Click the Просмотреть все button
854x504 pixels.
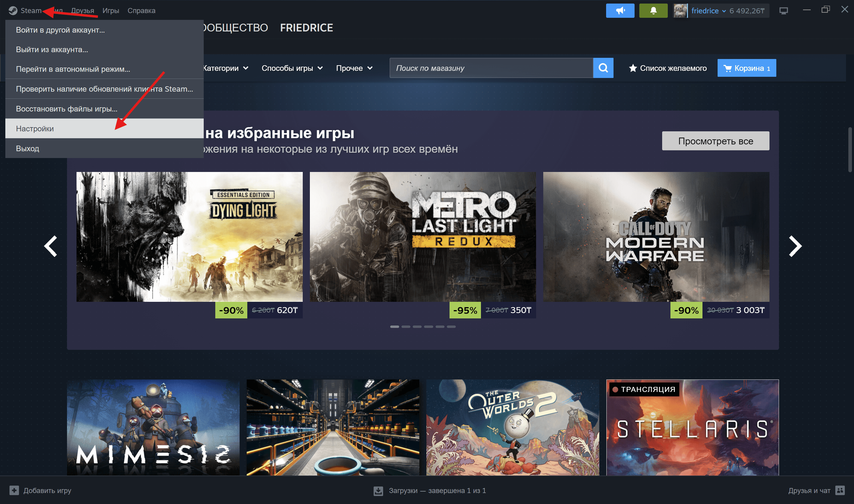coord(716,141)
